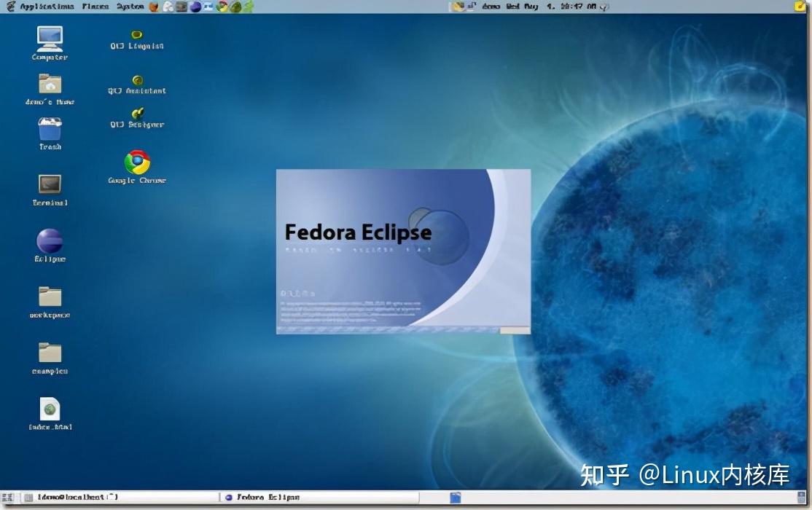Open the workspace folder on the desktop

tap(48, 299)
